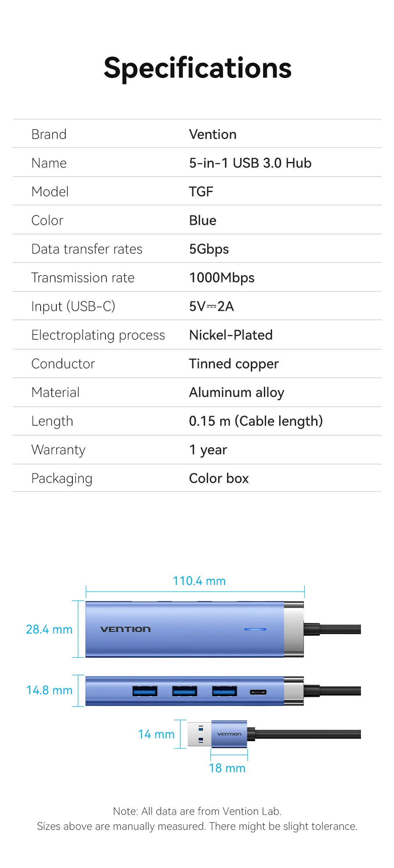The width and height of the screenshot is (394, 868).
Task: Click the small VENTION logo on the plug
Action: [x=229, y=734]
